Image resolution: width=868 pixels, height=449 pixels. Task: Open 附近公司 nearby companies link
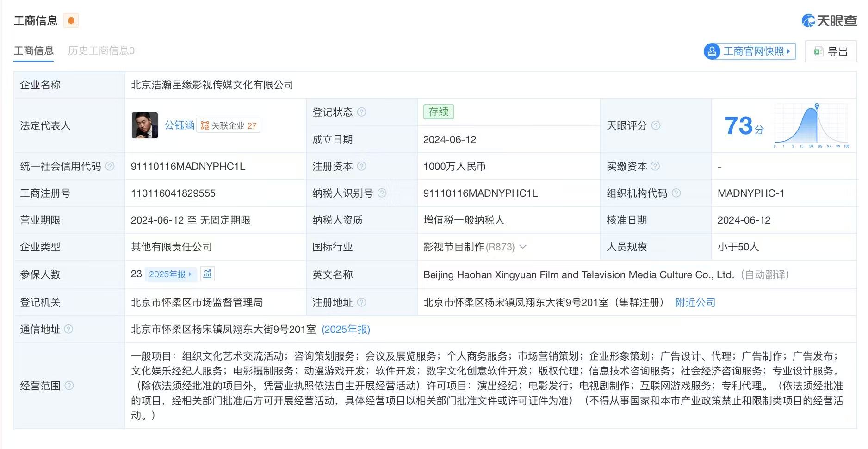pyautogui.click(x=695, y=302)
